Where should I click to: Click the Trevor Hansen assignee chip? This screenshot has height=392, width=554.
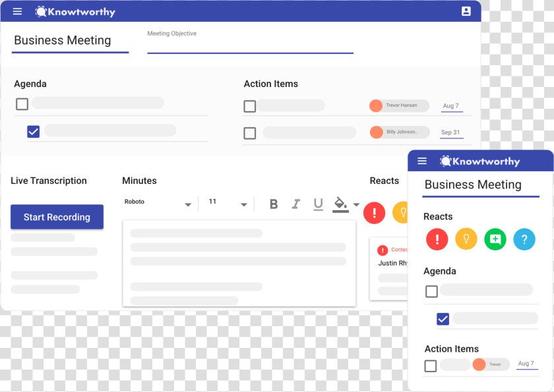coord(399,105)
